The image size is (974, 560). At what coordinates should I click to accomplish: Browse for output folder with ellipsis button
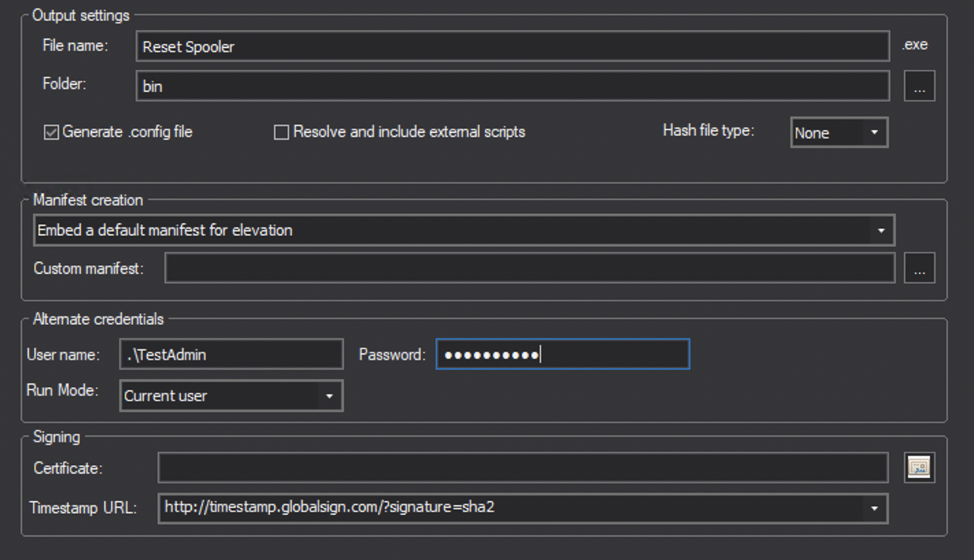click(919, 86)
